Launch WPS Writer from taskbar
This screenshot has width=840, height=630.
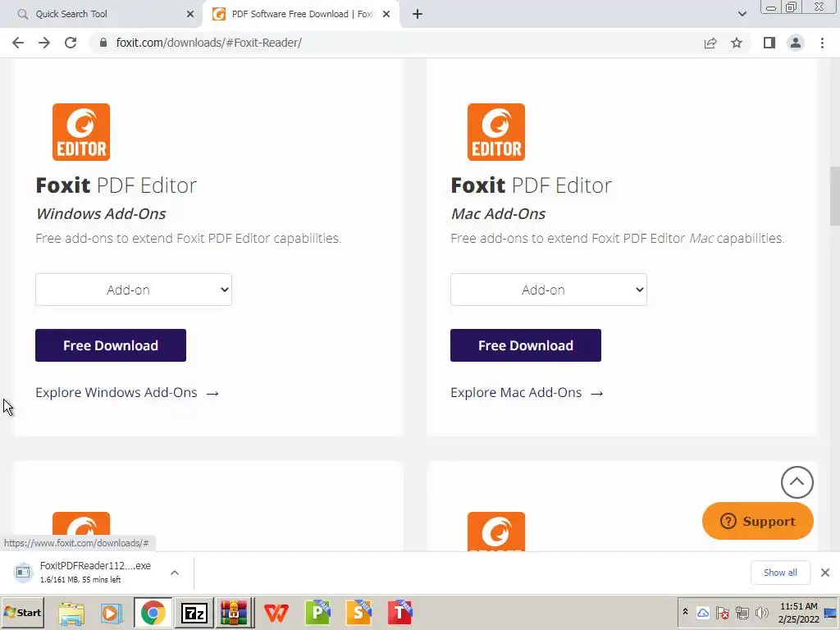pyautogui.click(x=276, y=614)
